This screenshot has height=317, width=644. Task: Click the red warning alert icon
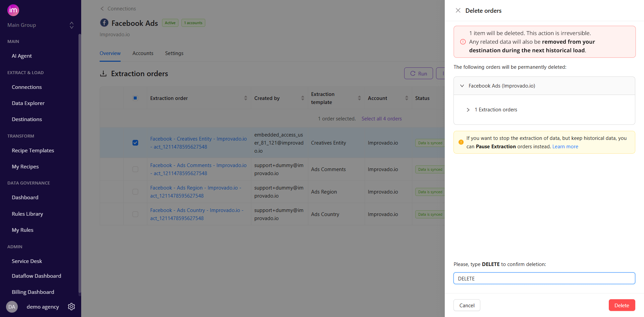point(463,42)
